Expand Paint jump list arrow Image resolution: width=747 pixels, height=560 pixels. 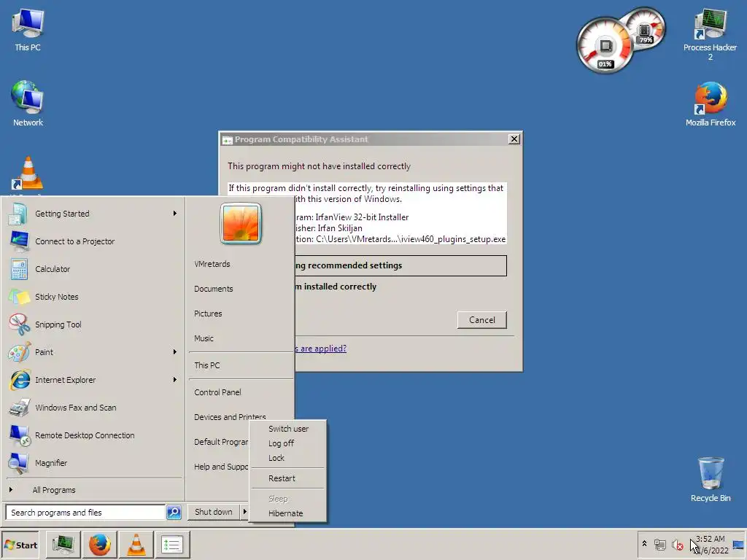tap(175, 352)
